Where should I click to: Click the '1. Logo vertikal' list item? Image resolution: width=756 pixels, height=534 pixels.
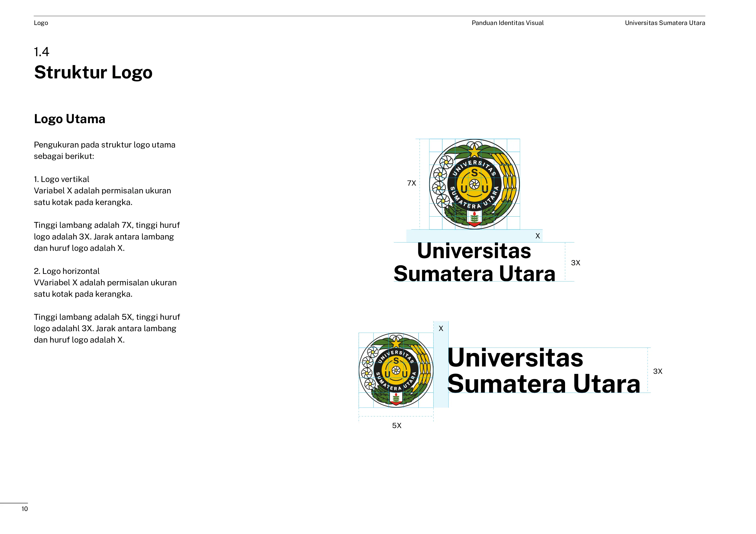tap(62, 179)
